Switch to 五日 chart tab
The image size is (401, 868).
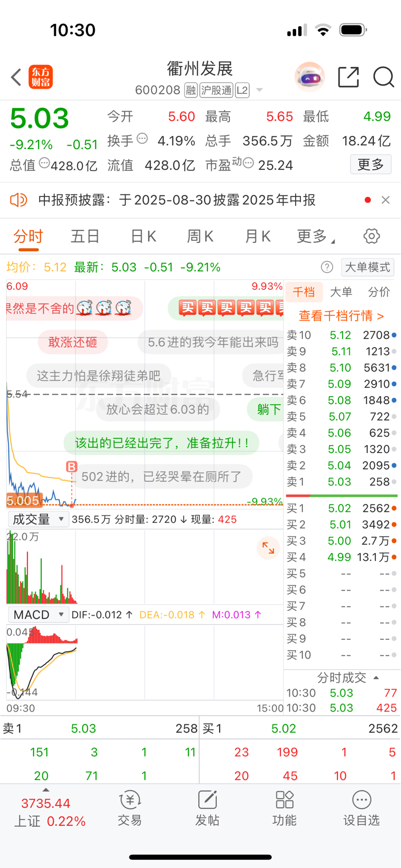(85, 236)
